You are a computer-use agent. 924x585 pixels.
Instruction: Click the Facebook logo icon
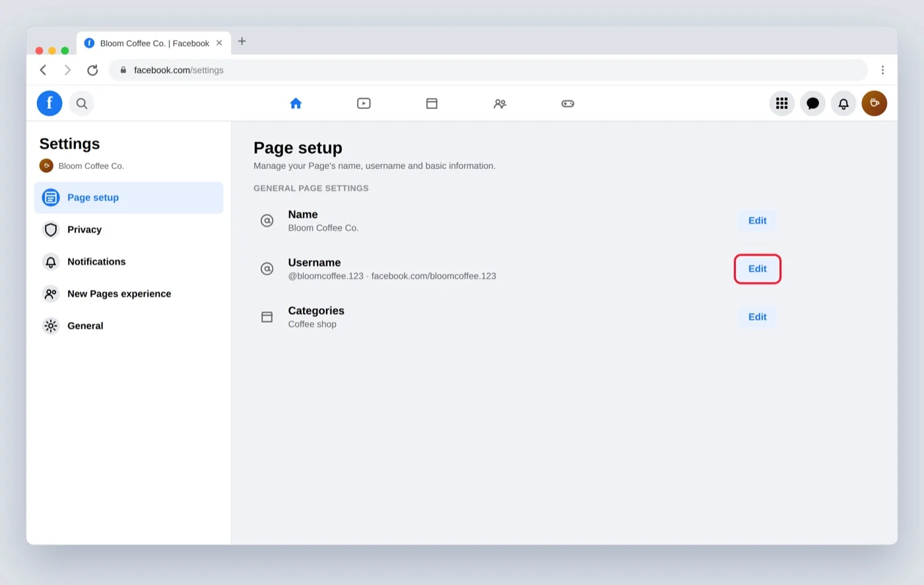click(x=49, y=103)
